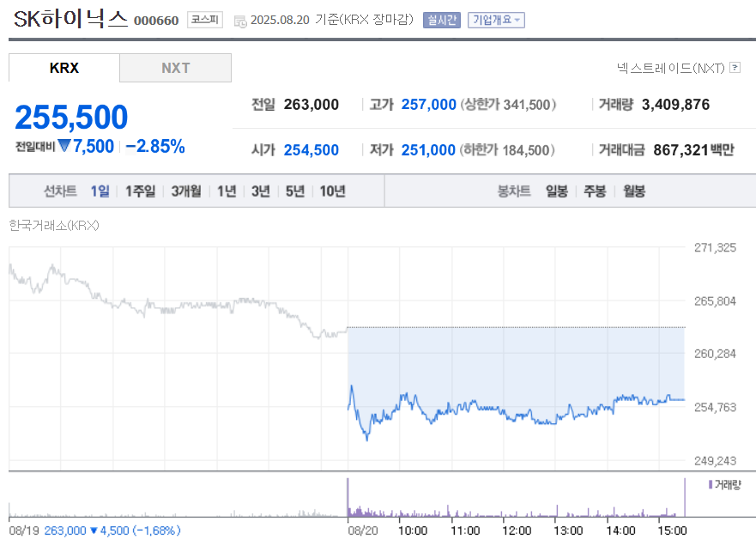Select the 5년 line chart period
The width and height of the screenshot is (756, 552).
coord(295,191)
